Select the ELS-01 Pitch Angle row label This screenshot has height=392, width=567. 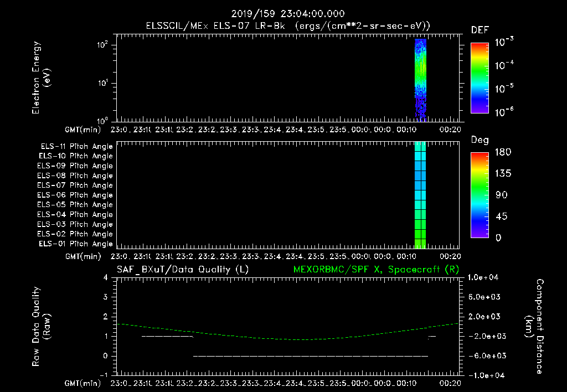click(76, 244)
